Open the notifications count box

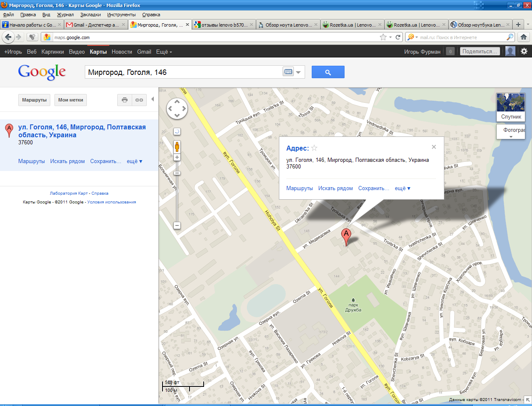(450, 52)
